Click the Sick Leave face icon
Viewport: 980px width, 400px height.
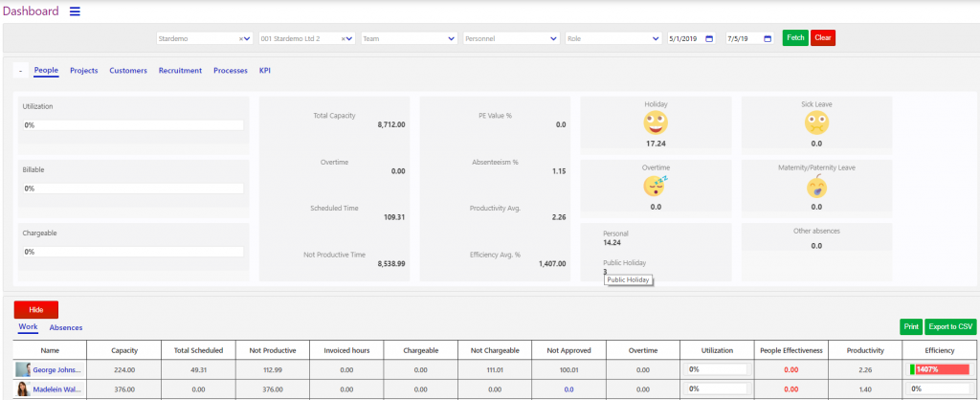pyautogui.click(x=816, y=123)
